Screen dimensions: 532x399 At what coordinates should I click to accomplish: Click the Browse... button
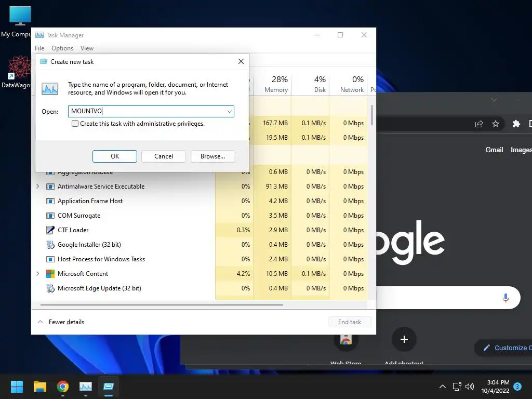(x=212, y=156)
